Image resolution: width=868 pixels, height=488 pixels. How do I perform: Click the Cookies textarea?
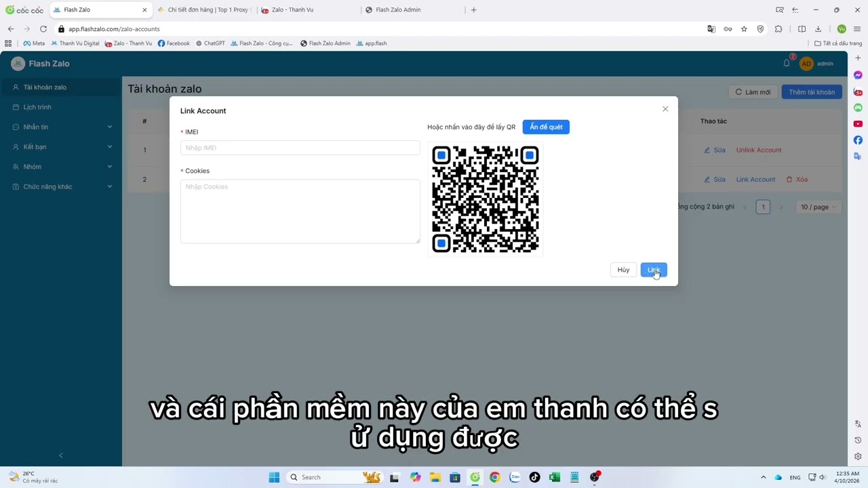point(300,211)
